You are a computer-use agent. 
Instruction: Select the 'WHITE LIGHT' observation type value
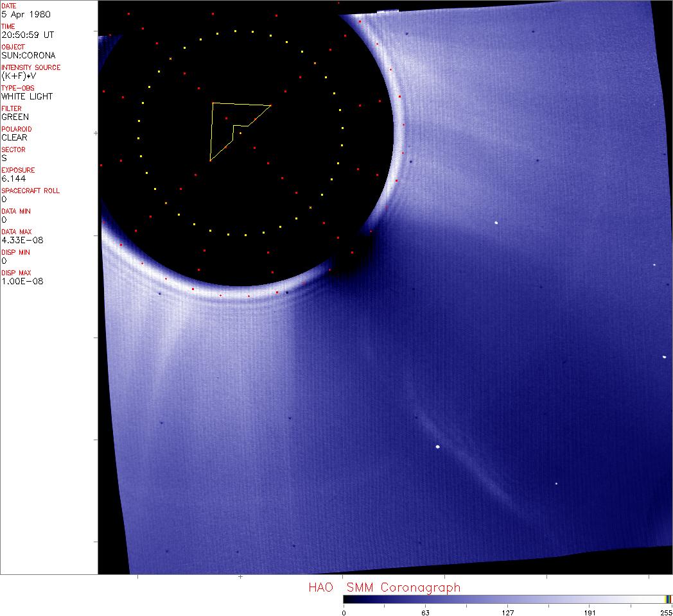(27, 96)
